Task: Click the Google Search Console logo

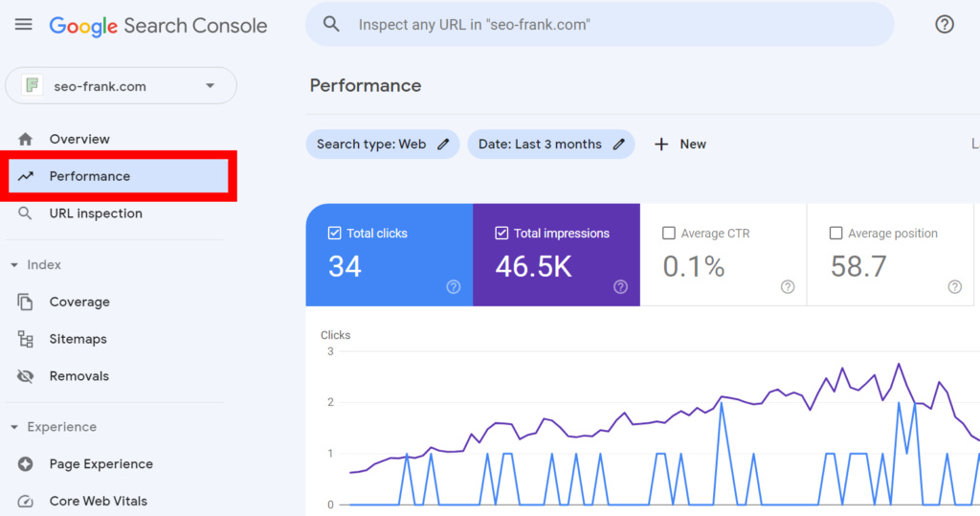Action: pyautogui.click(x=158, y=26)
